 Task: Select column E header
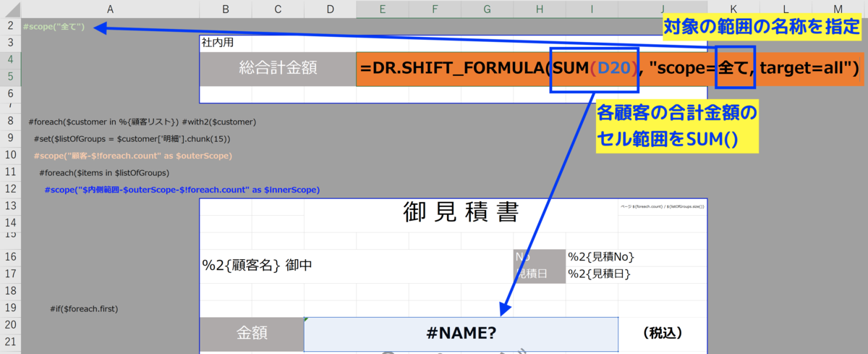point(382,9)
